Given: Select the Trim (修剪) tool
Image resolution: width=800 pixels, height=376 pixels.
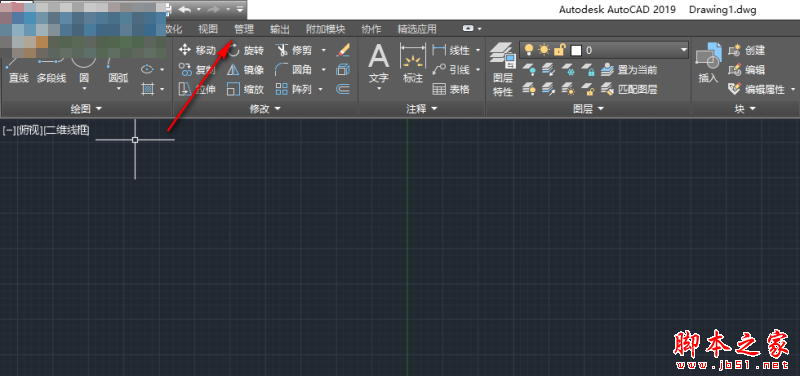Looking at the screenshot, I should [x=295, y=50].
